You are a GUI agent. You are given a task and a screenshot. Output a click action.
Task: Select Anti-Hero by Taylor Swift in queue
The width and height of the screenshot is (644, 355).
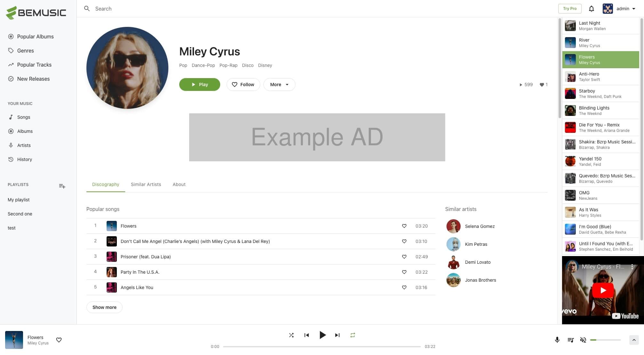(x=601, y=77)
